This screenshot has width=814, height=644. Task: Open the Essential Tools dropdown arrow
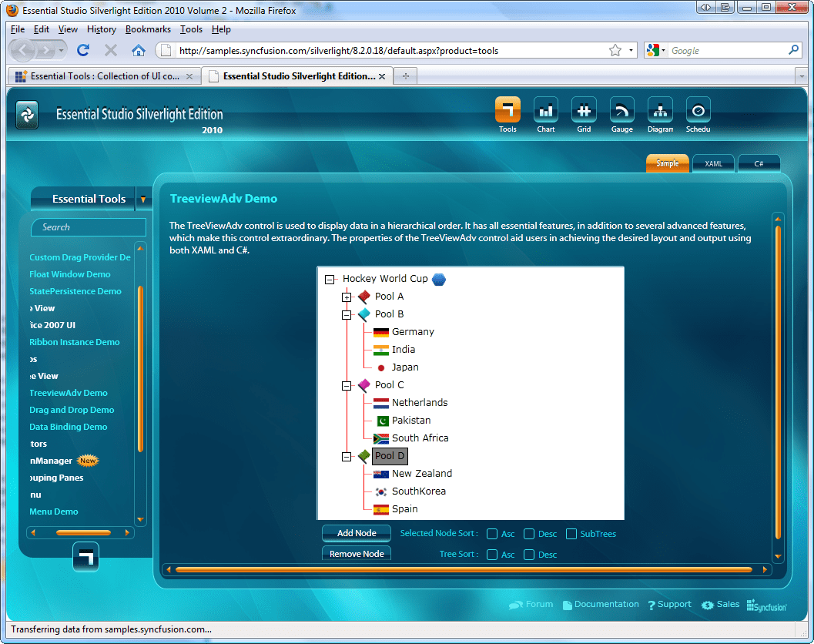144,199
